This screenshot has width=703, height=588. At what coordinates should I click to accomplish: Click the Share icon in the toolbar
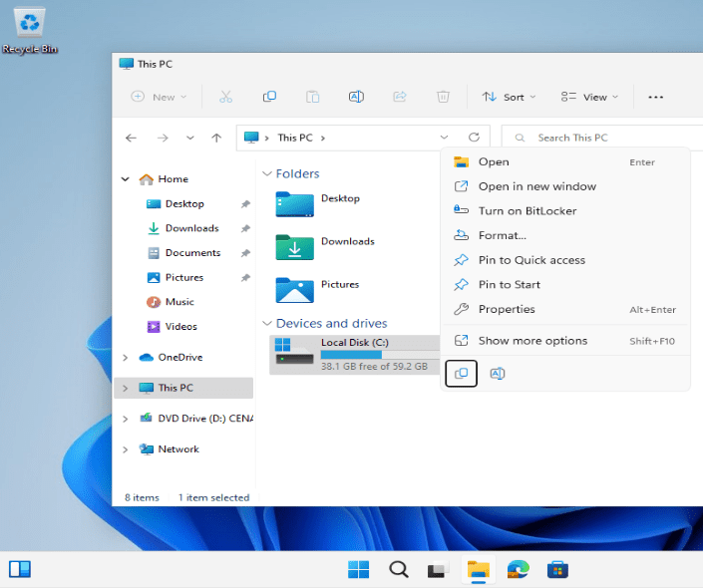[400, 97]
